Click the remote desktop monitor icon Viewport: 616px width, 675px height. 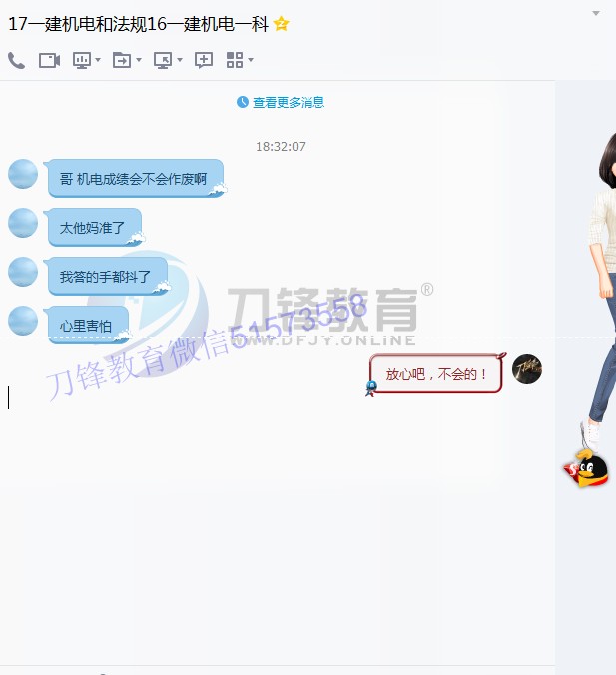pos(163,60)
